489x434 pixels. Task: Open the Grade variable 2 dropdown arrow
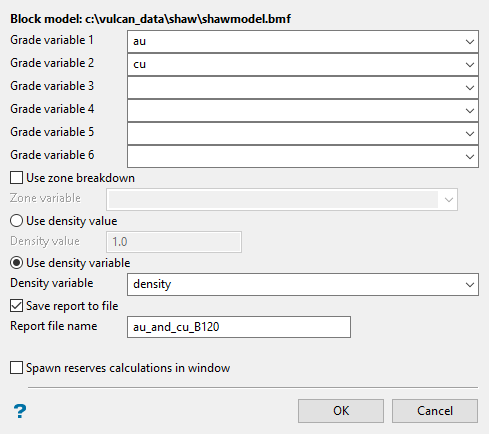pos(470,65)
